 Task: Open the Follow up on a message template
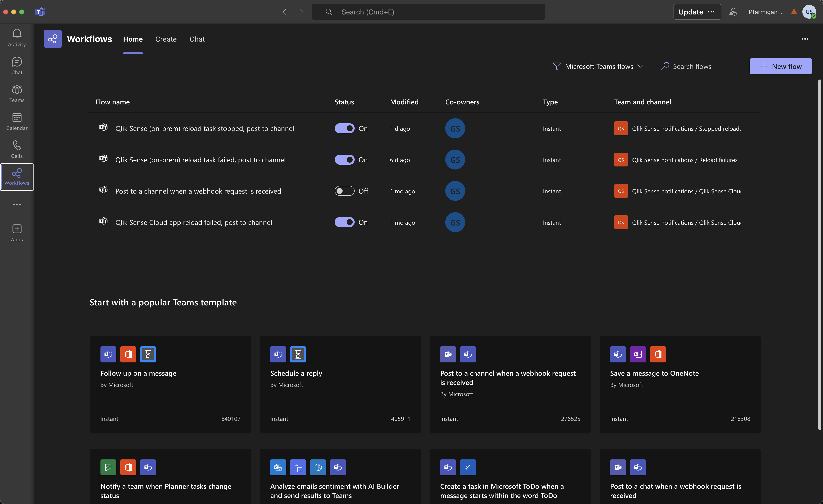[170, 384]
